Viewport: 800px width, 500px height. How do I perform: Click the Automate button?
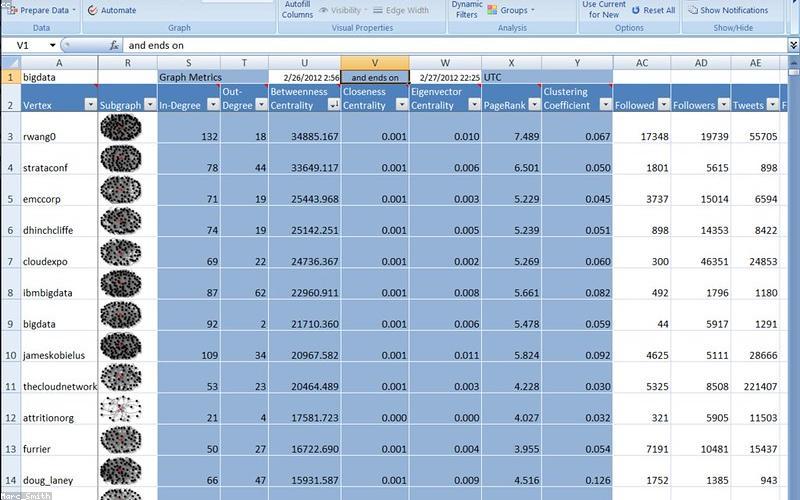point(112,10)
